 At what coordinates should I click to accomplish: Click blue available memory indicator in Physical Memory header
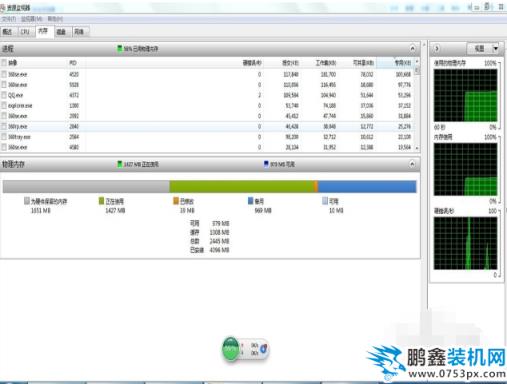pyautogui.click(x=266, y=164)
